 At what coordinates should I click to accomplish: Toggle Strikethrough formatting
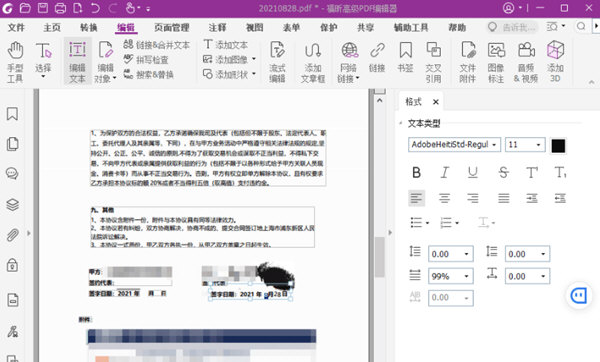coord(504,173)
